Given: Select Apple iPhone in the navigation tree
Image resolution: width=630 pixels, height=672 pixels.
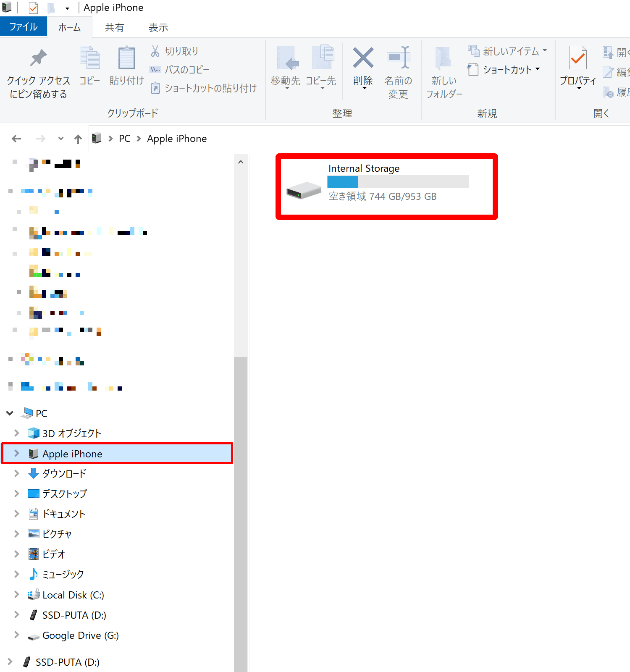Looking at the screenshot, I should point(117,454).
